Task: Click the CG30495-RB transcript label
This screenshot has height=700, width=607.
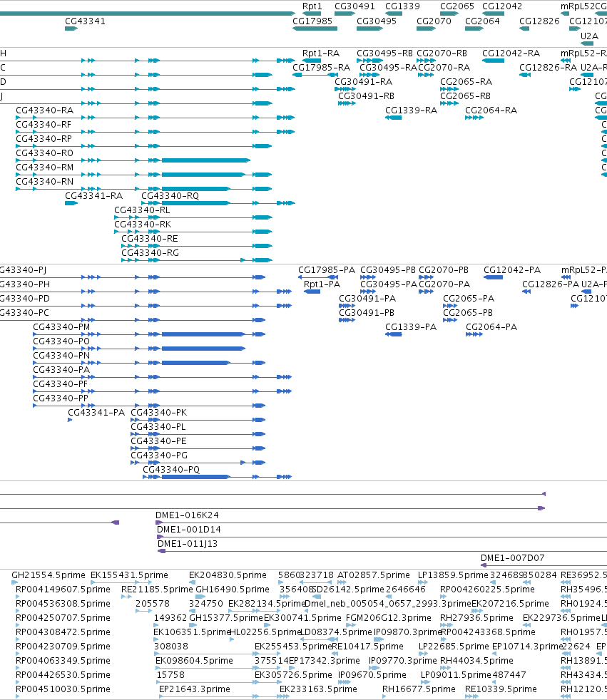Action: (x=384, y=53)
